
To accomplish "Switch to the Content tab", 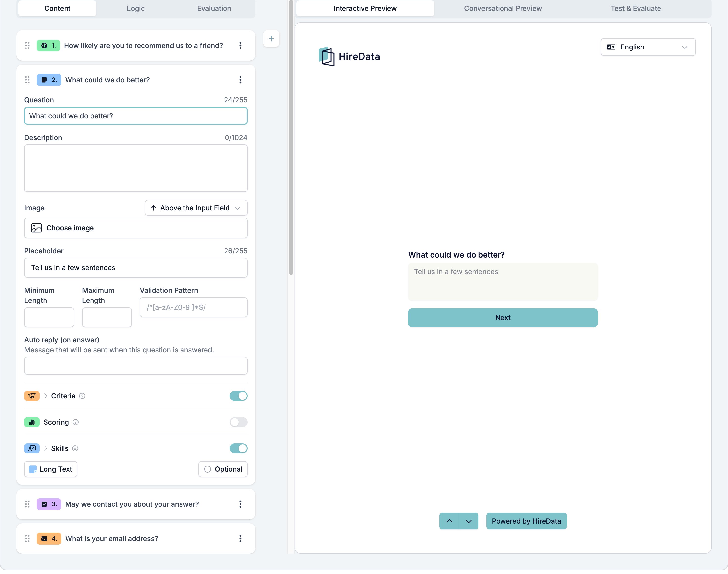I will point(57,8).
